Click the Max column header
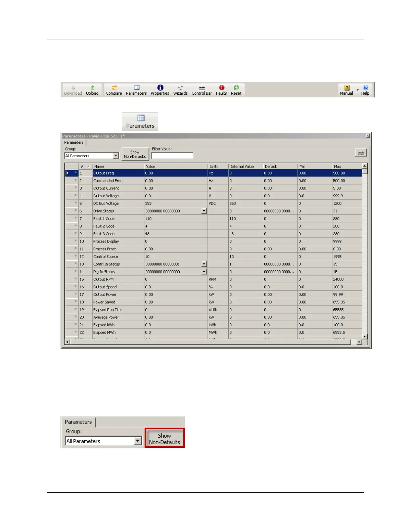The height and width of the screenshot is (532, 411). (347, 167)
